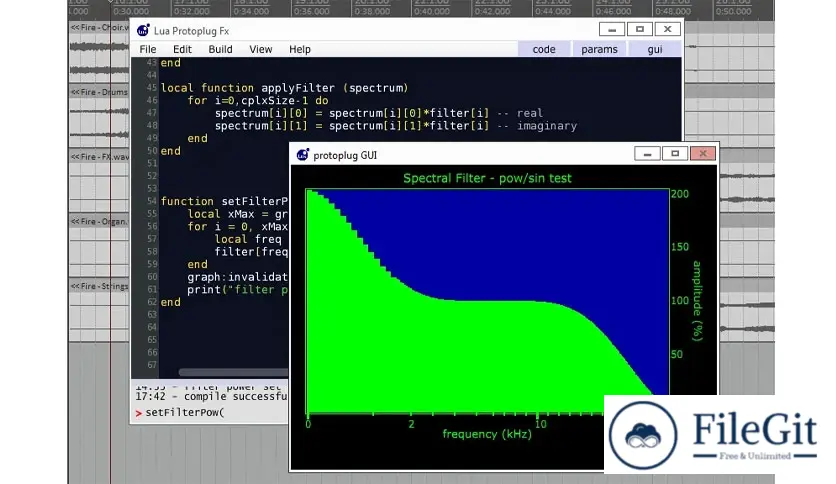This screenshot has width=836, height=484.
Task: Click the line ending with '-- imaginary'
Action: click(x=396, y=126)
